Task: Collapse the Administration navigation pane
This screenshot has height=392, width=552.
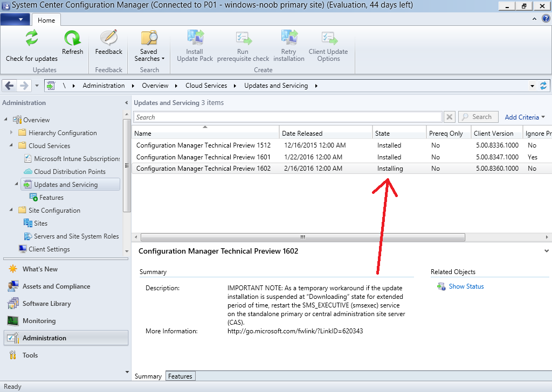Action: (x=126, y=103)
